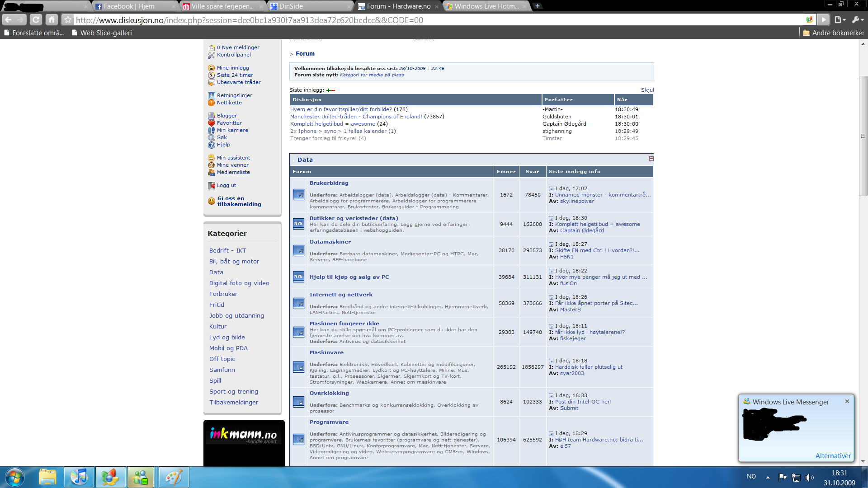Open the Programvare forum
Image resolution: width=868 pixels, height=488 pixels.
pos(329,422)
